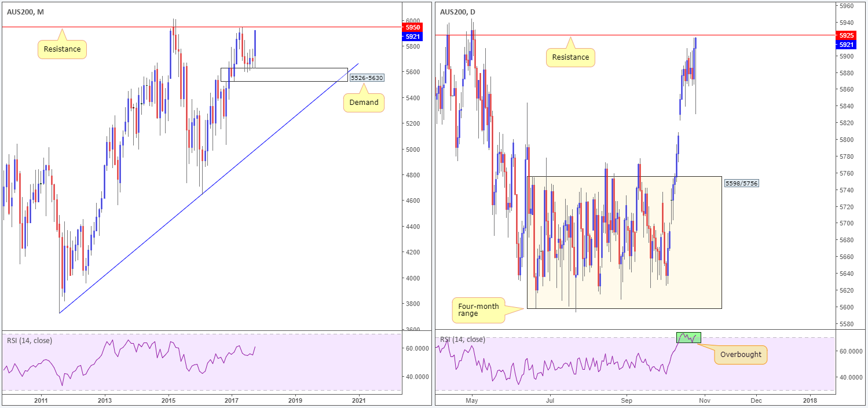The image size is (868, 408).
Task: Click the 5660 price level on daily axis
Action: 847,257
